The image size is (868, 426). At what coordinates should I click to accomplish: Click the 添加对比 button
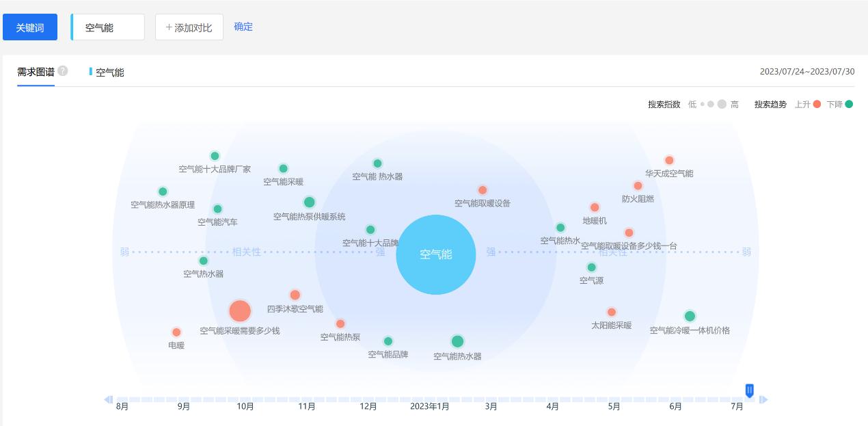[189, 27]
